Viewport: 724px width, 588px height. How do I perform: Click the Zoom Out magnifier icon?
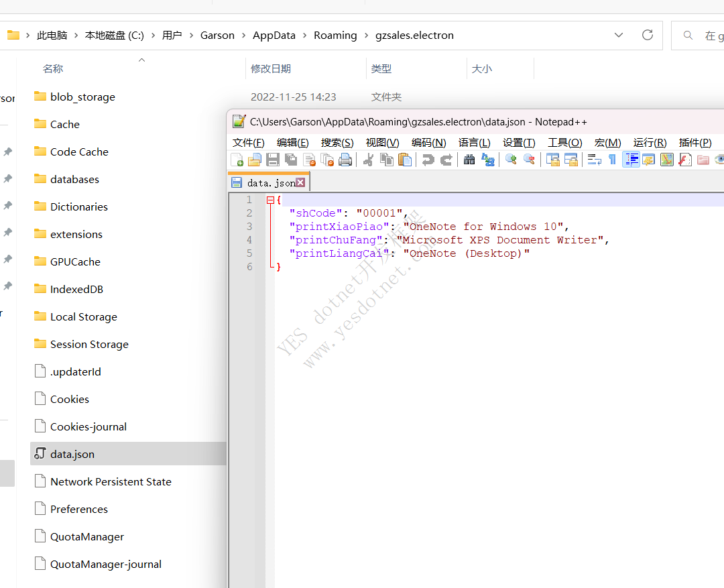[529, 160]
